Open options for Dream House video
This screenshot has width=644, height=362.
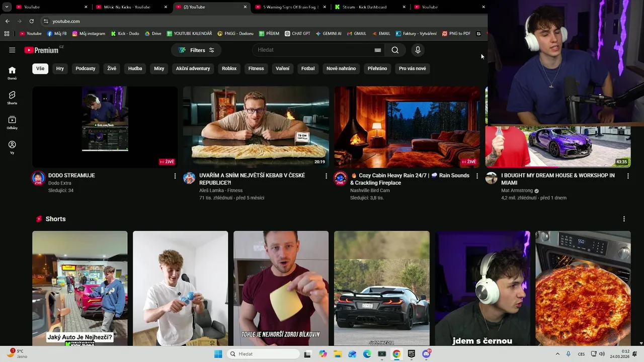click(628, 176)
